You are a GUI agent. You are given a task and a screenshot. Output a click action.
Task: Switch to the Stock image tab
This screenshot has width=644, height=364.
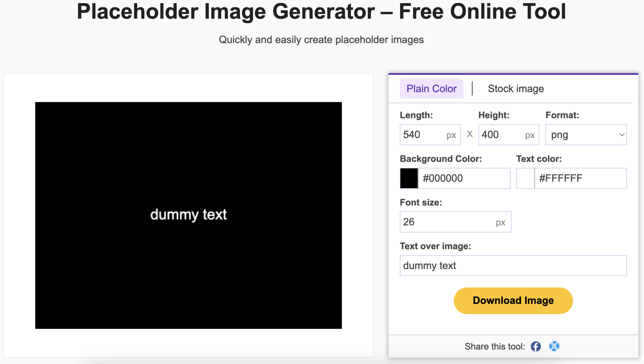pyautogui.click(x=516, y=89)
